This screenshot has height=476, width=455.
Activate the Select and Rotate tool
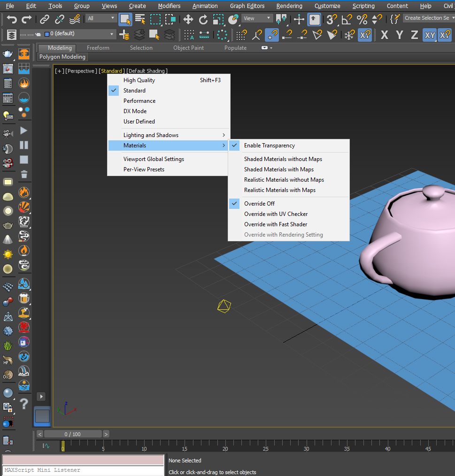point(203,19)
